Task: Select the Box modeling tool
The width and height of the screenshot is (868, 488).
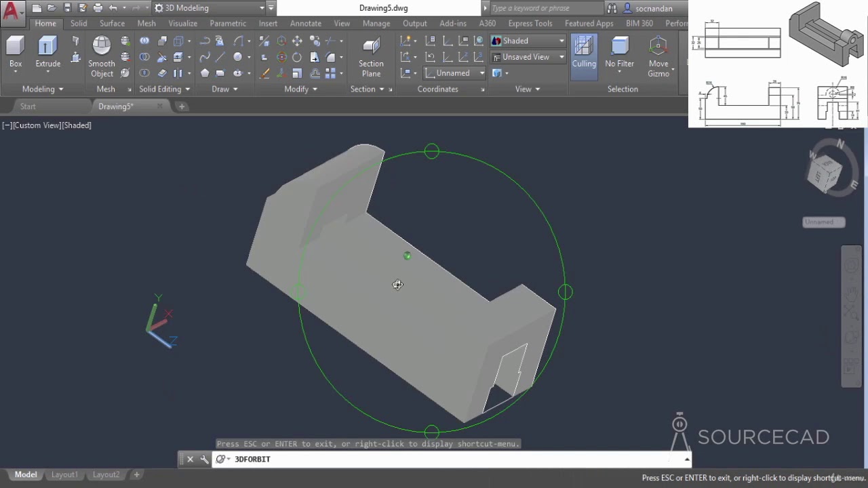Action: pyautogui.click(x=15, y=53)
